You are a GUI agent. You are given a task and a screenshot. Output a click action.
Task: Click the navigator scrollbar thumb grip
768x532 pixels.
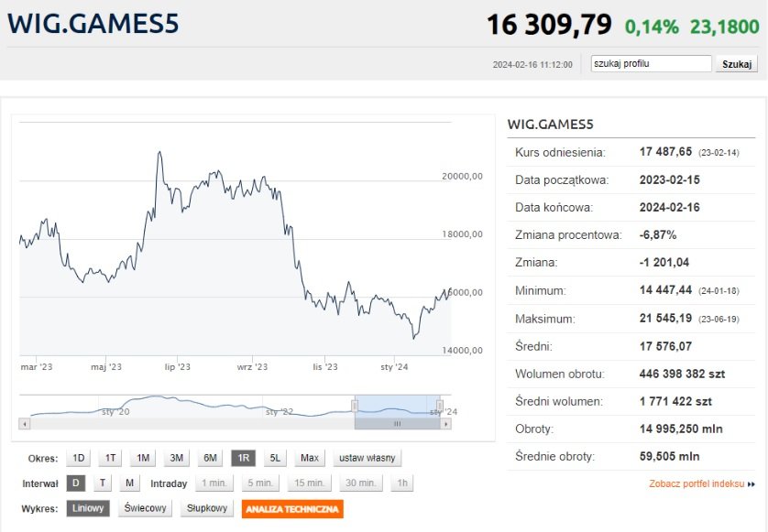397,424
